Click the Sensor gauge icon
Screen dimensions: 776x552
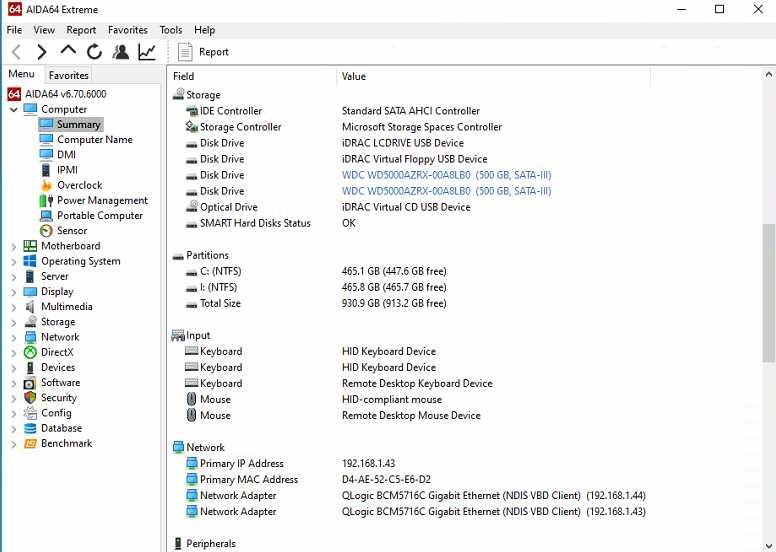(x=46, y=231)
